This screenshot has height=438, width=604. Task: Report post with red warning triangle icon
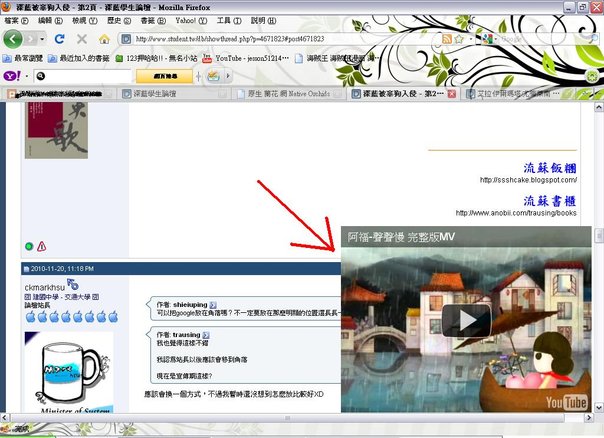click(x=42, y=246)
